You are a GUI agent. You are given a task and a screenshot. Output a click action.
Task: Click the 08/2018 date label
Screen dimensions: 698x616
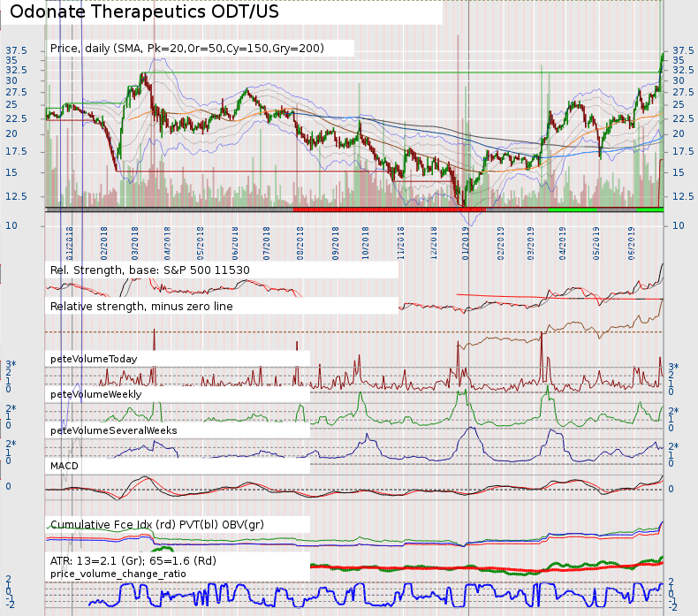pos(300,244)
